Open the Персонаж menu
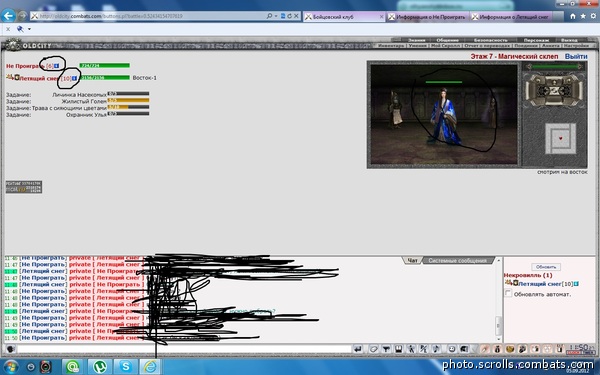 536,40
